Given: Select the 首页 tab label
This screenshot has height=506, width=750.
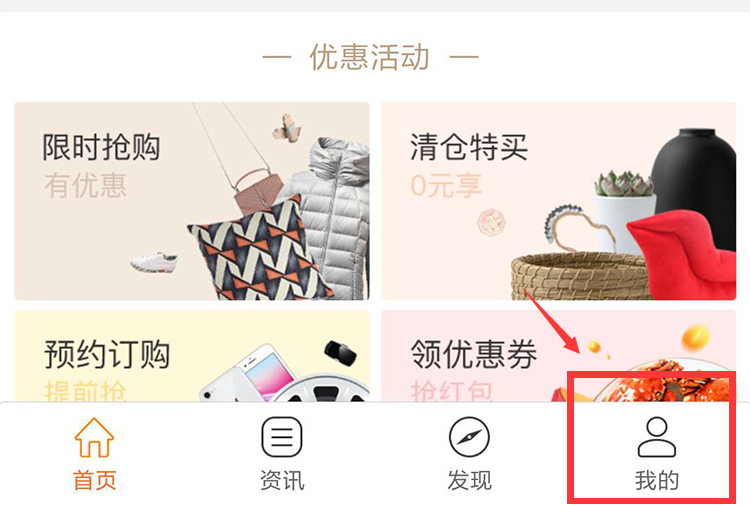Looking at the screenshot, I should click(x=94, y=480).
